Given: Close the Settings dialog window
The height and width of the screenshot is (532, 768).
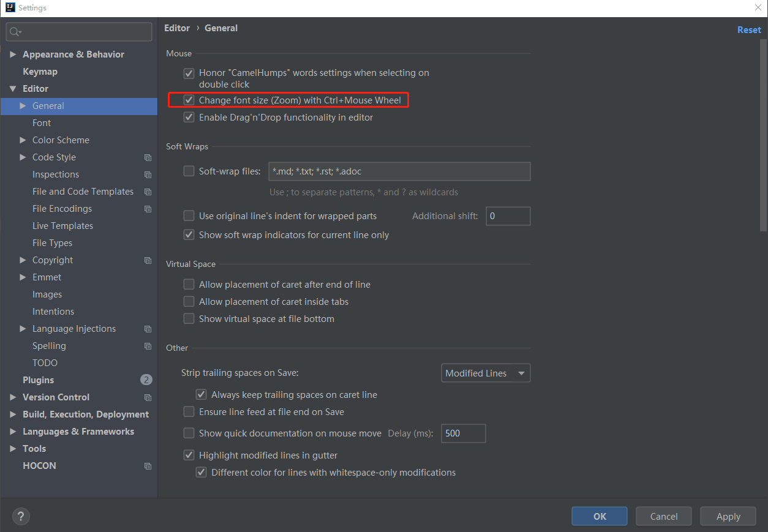Looking at the screenshot, I should (x=758, y=7).
